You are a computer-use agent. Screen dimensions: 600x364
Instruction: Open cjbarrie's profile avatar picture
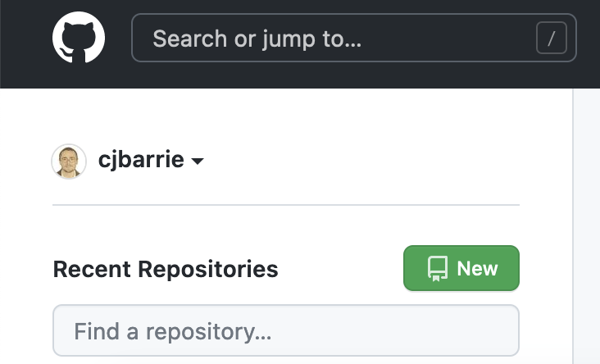[x=69, y=162]
